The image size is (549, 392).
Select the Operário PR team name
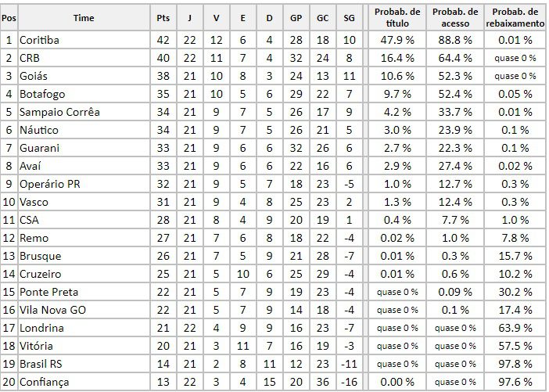tap(50, 184)
